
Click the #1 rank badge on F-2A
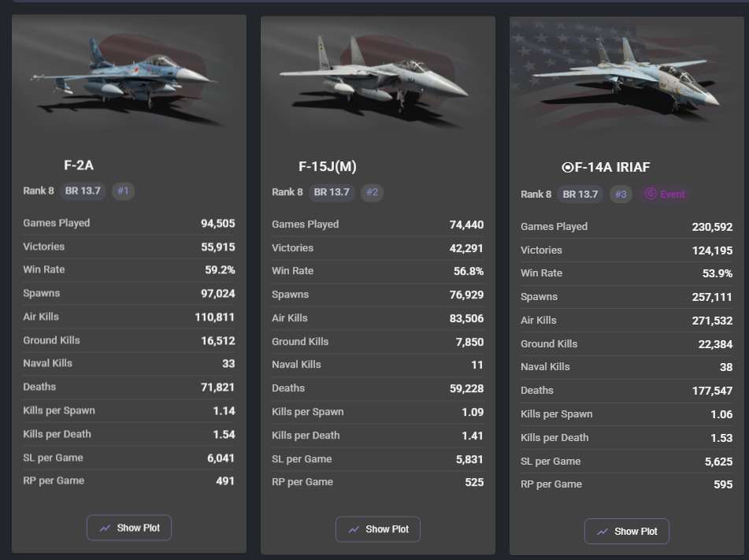(123, 191)
